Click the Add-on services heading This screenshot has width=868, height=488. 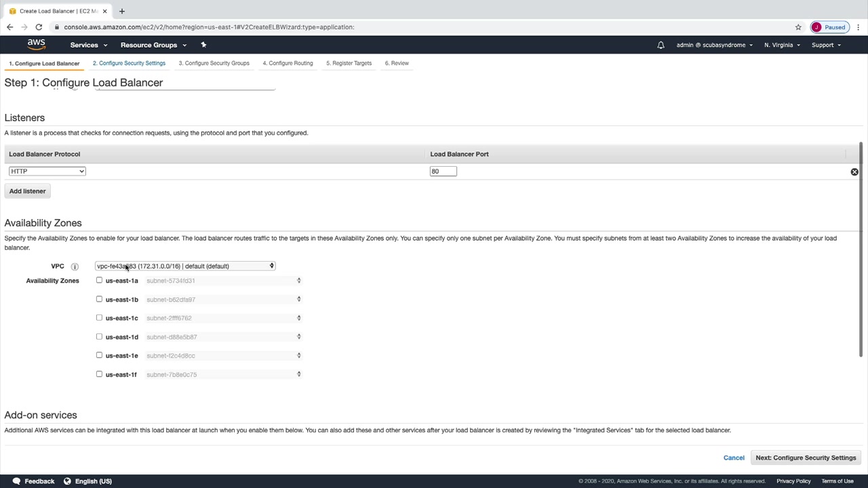pyautogui.click(x=41, y=415)
